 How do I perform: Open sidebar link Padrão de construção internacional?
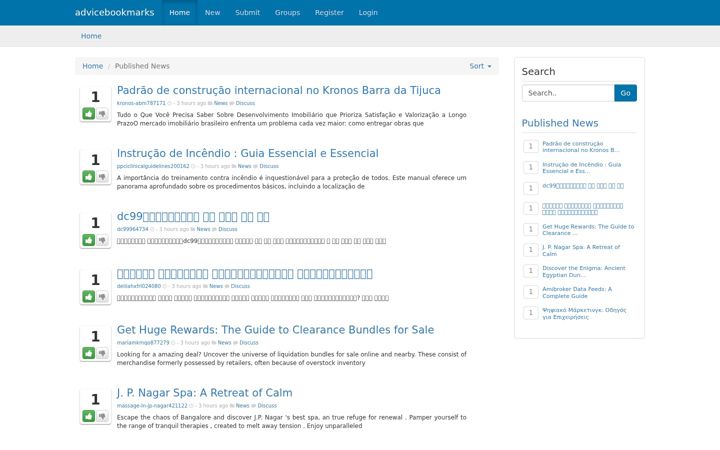pos(581,146)
